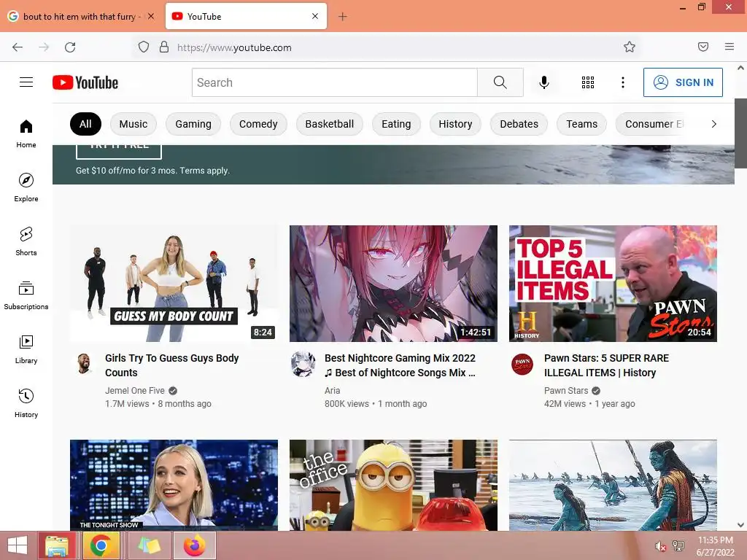The width and height of the screenshot is (747, 560).
Task: Show next category chips arrow
Action: tap(713, 124)
